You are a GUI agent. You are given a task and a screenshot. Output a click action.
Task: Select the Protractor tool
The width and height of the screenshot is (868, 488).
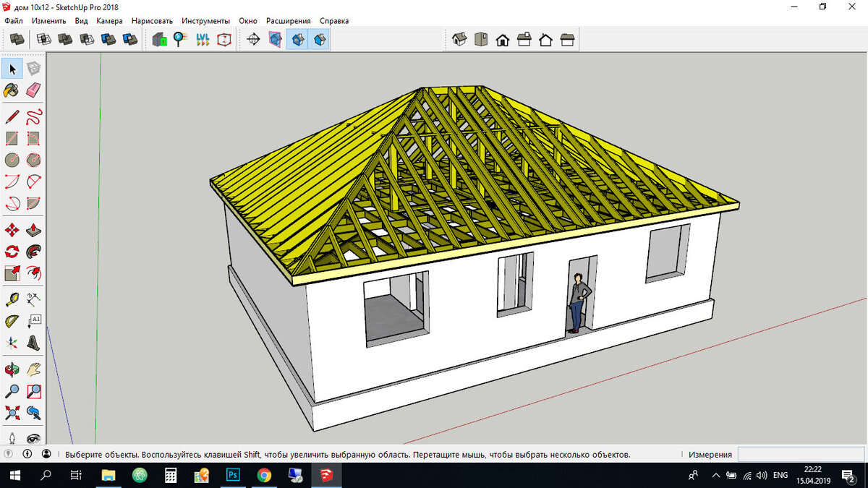(x=12, y=320)
